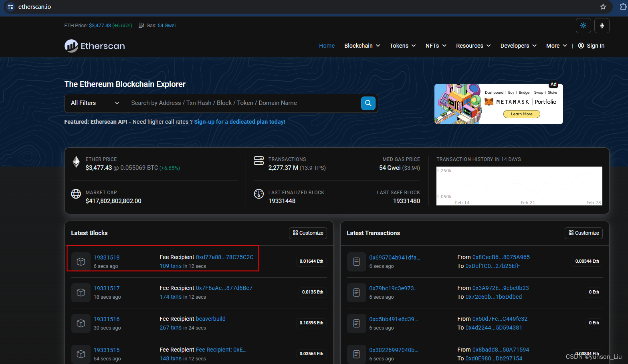View 174 txns of block 19331517

click(x=170, y=297)
